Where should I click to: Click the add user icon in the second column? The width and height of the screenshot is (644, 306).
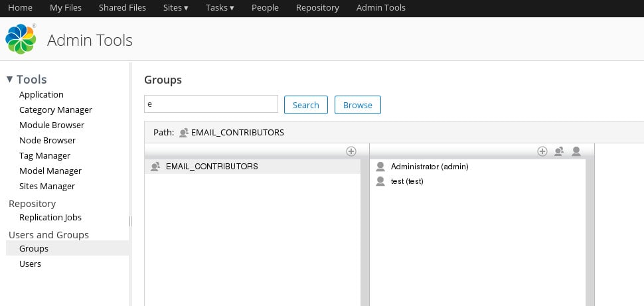(576, 151)
